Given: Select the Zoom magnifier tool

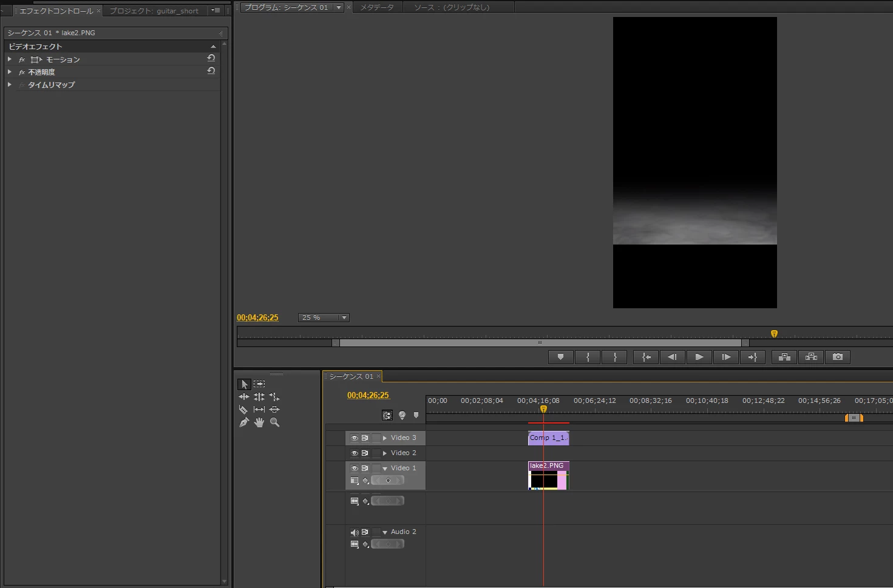Looking at the screenshot, I should pos(274,422).
